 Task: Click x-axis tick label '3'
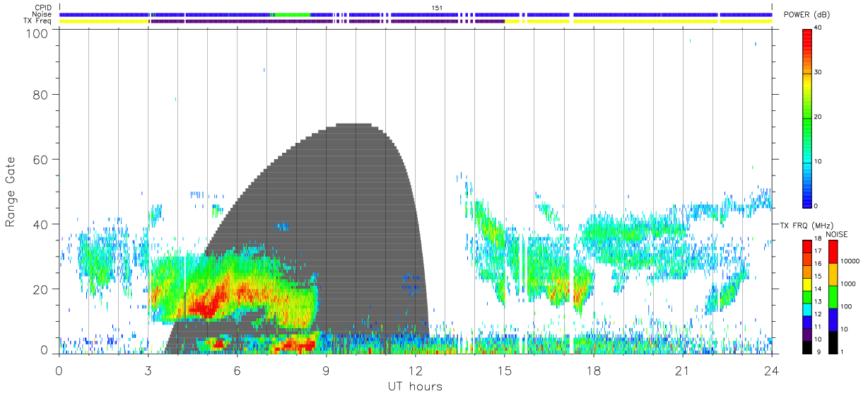click(148, 370)
